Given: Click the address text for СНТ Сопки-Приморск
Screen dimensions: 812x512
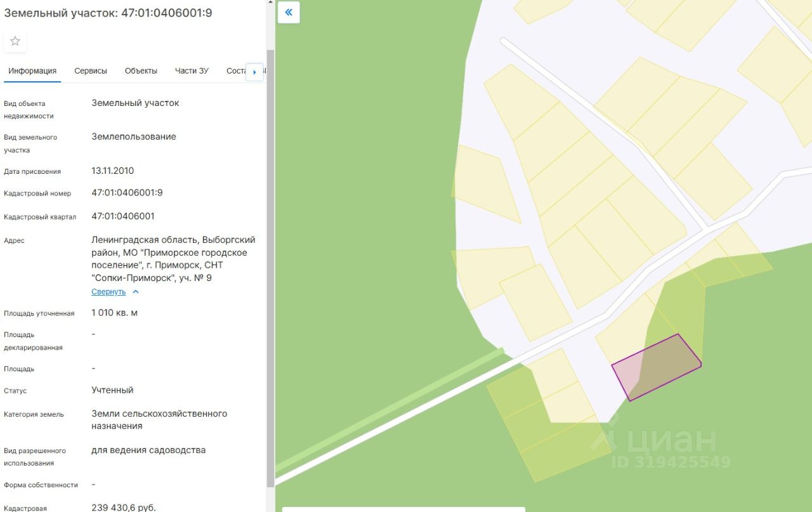Looking at the screenshot, I should [173, 259].
